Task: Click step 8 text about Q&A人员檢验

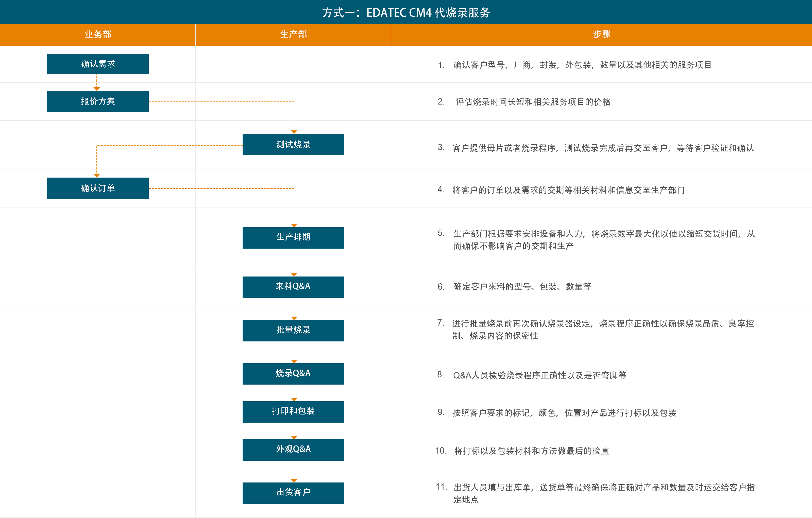Action: (539, 375)
